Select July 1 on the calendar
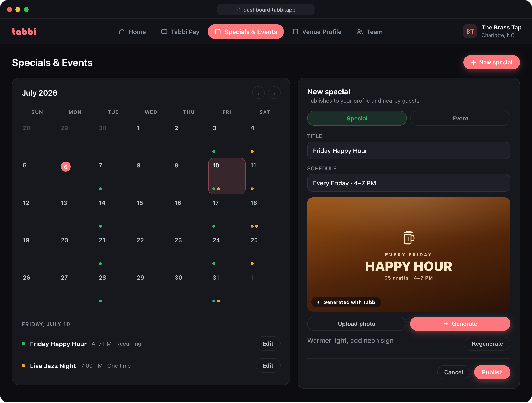The image size is (532, 403). point(151,139)
